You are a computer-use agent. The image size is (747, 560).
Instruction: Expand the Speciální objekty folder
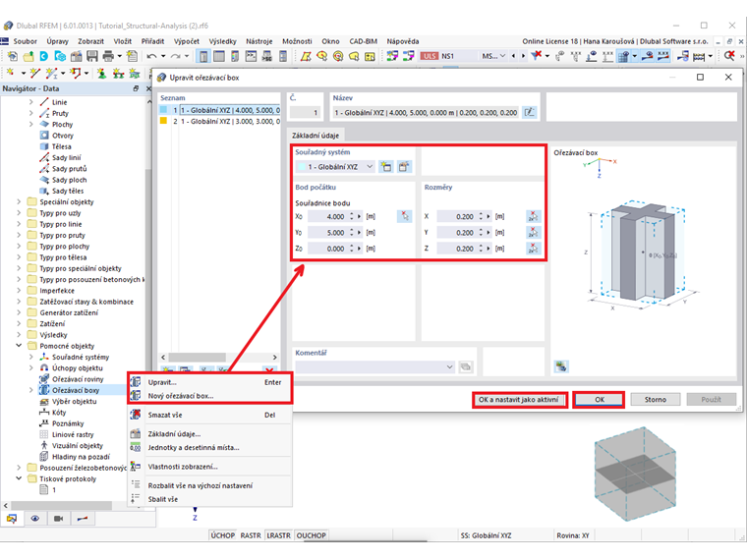coord(19,201)
